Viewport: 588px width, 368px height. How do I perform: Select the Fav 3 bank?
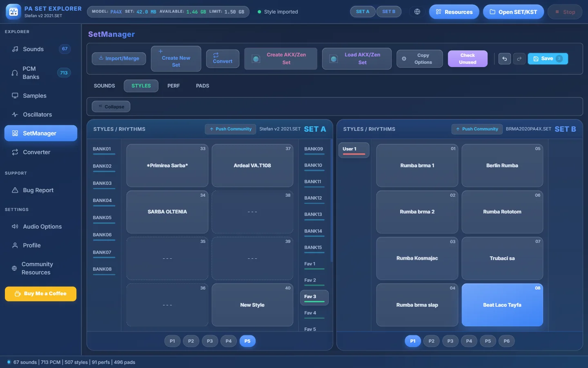pyautogui.click(x=314, y=298)
